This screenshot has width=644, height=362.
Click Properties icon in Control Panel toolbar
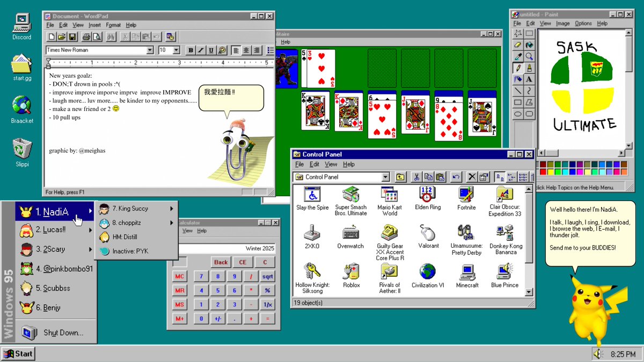pos(484,177)
